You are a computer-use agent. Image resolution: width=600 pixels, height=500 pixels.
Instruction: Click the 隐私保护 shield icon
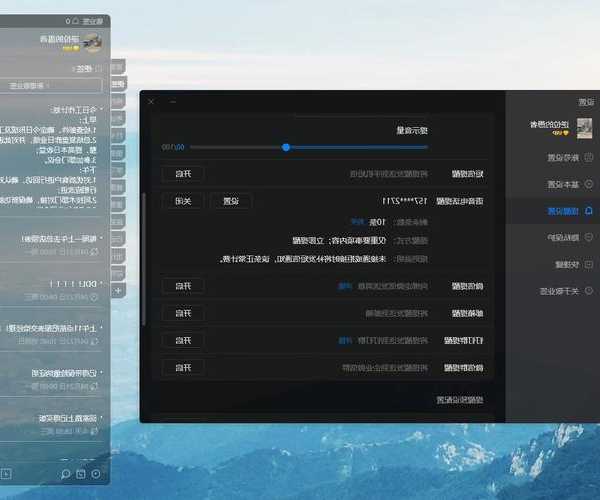[588, 237]
